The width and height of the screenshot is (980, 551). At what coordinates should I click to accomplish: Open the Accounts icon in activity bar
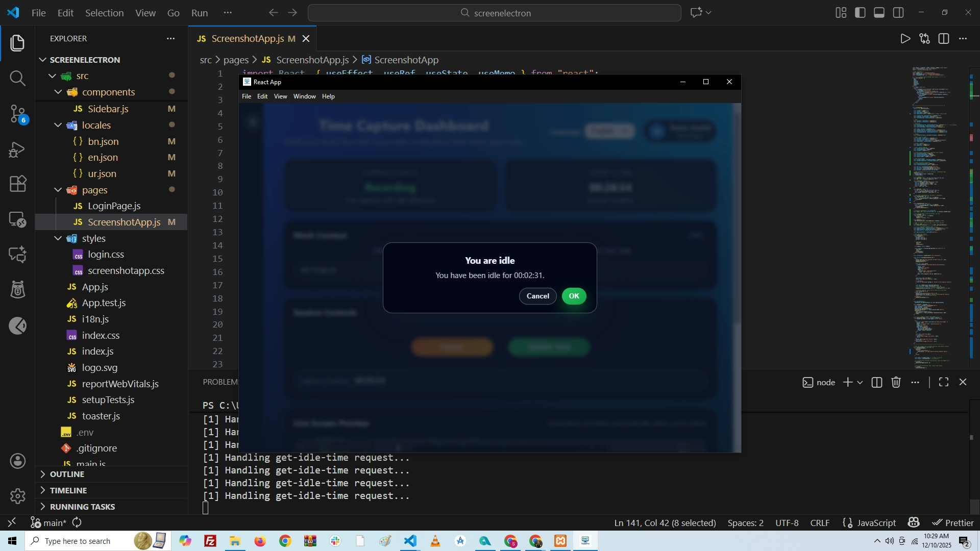pyautogui.click(x=17, y=461)
